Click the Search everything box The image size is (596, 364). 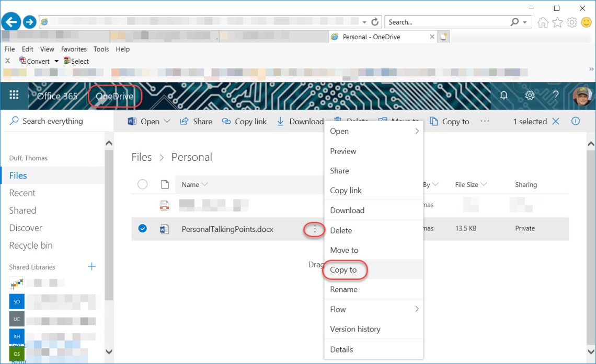pos(52,121)
